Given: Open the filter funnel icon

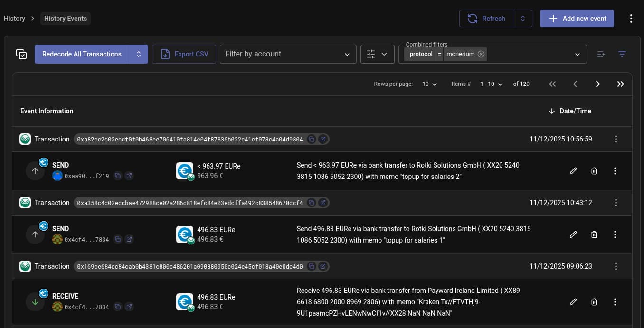Looking at the screenshot, I should (x=622, y=54).
